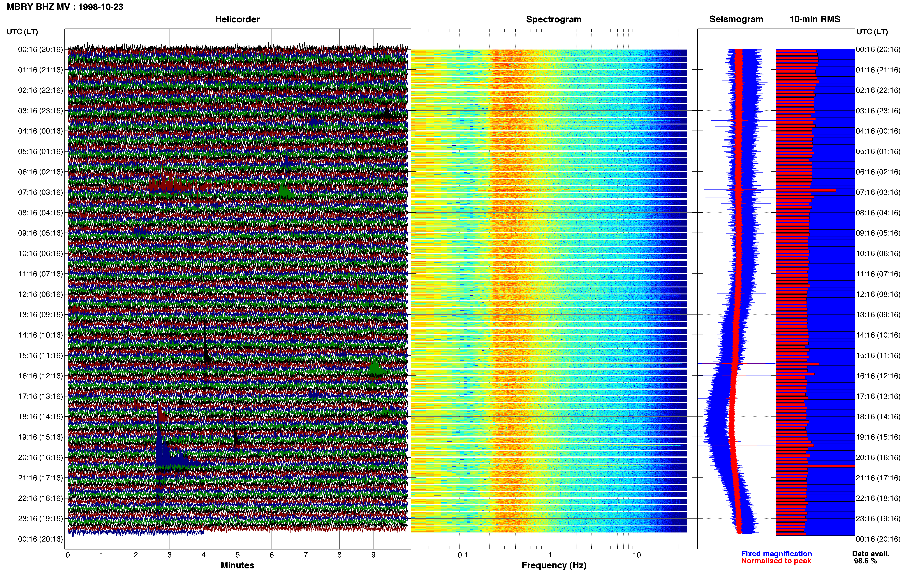This screenshot has width=924, height=578.
Task: Click '11:16 (07:16)' on the RMS panel time axis
Action: [x=878, y=274]
